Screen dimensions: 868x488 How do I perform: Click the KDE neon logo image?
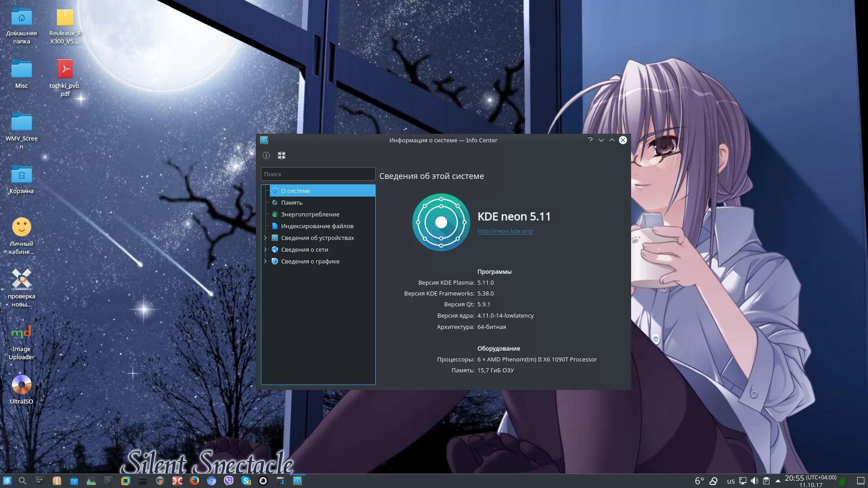tap(441, 222)
